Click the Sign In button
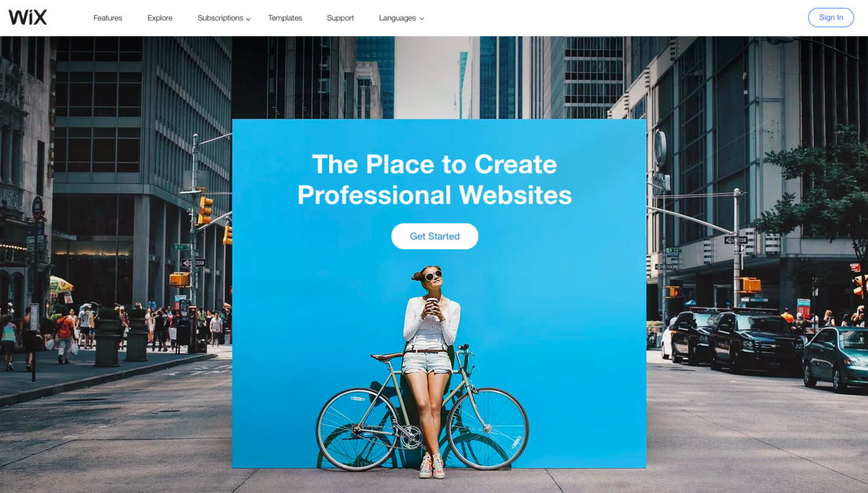 [830, 17]
